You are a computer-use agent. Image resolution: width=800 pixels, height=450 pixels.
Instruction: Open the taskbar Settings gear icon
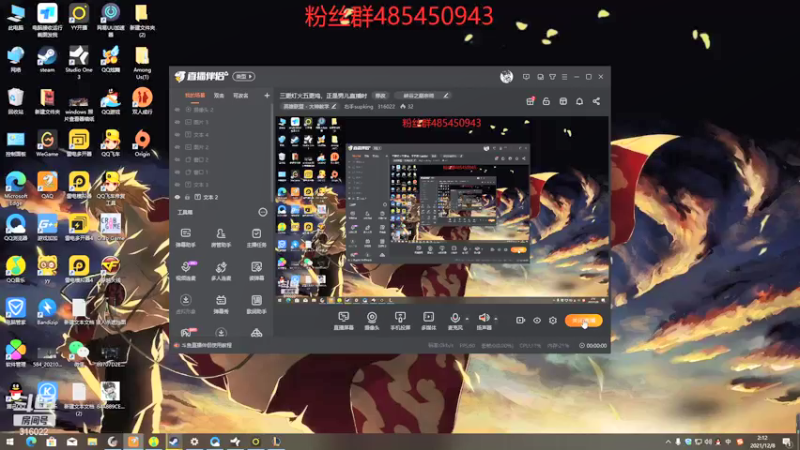coord(194,441)
